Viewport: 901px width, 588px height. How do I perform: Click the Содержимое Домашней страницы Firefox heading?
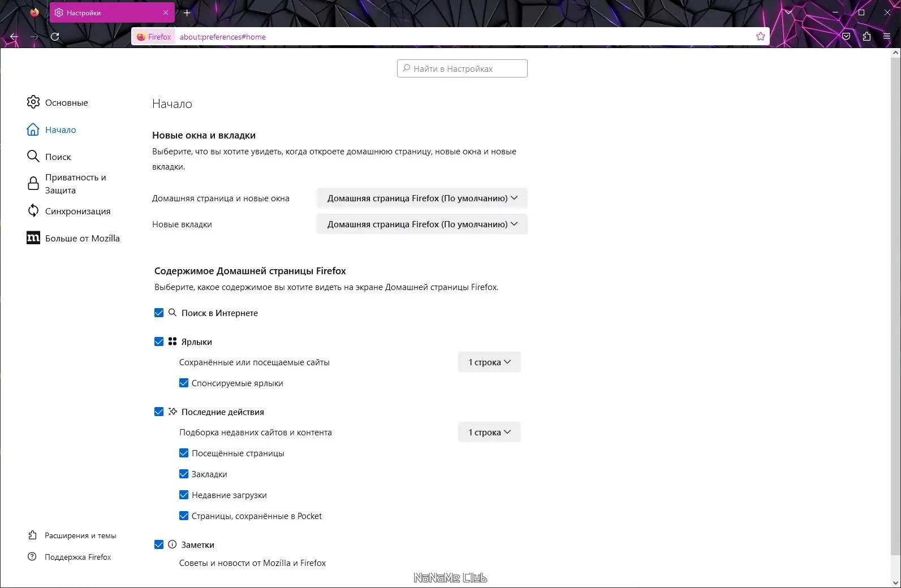(x=250, y=271)
